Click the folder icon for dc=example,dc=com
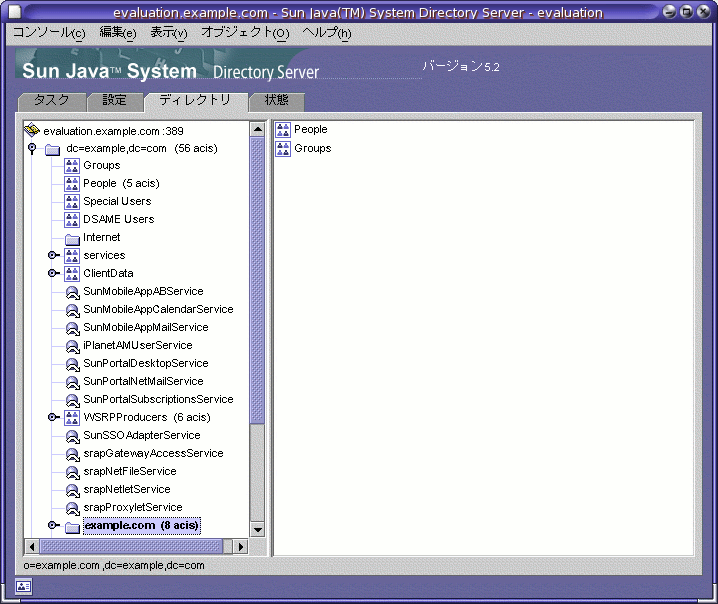718x604 pixels. click(x=53, y=149)
